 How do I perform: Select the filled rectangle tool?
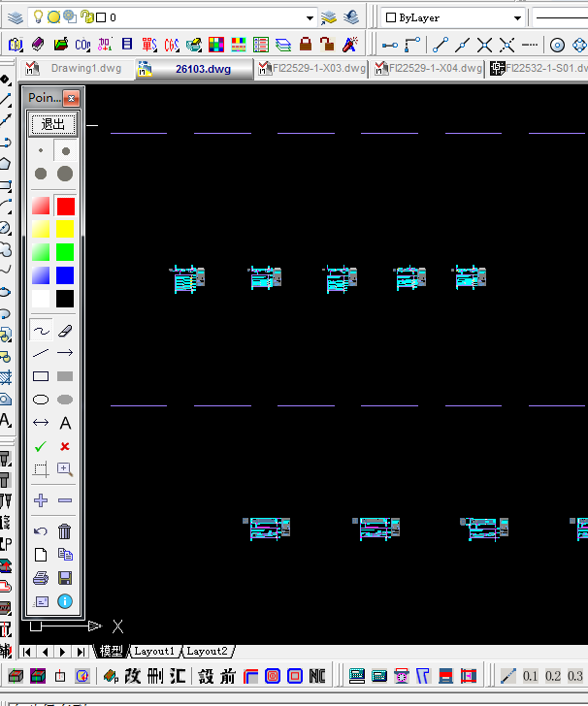pyautogui.click(x=65, y=376)
